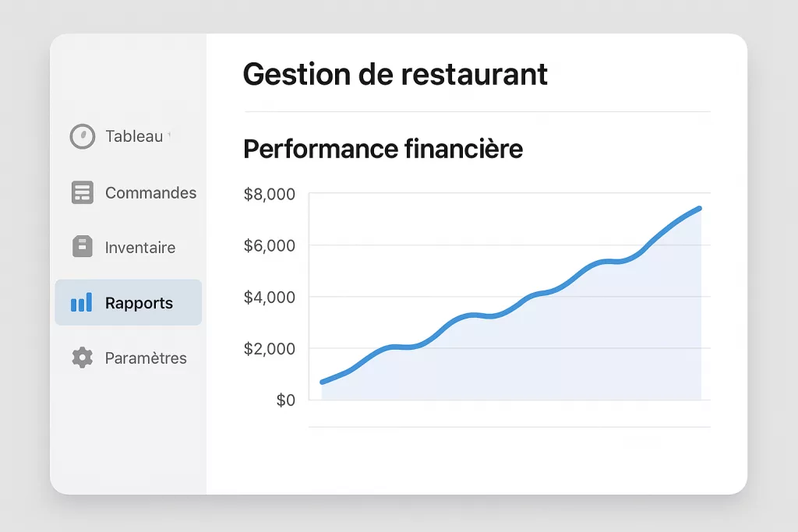
Task: Click the $2,000 axis label
Action: [x=270, y=349]
